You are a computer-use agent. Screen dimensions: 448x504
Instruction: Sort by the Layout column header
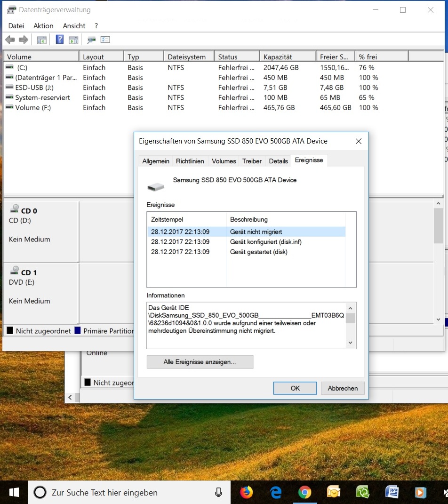coord(102,57)
